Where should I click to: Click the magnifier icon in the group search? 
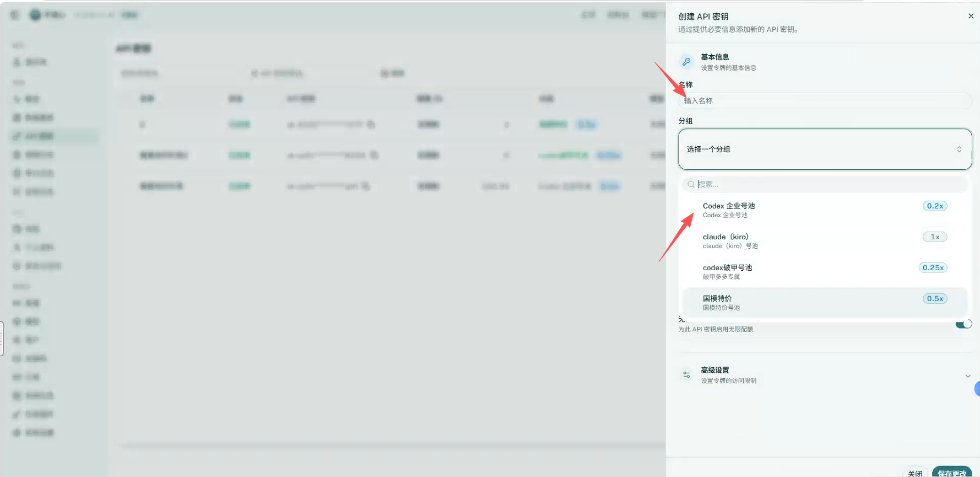[x=691, y=184]
